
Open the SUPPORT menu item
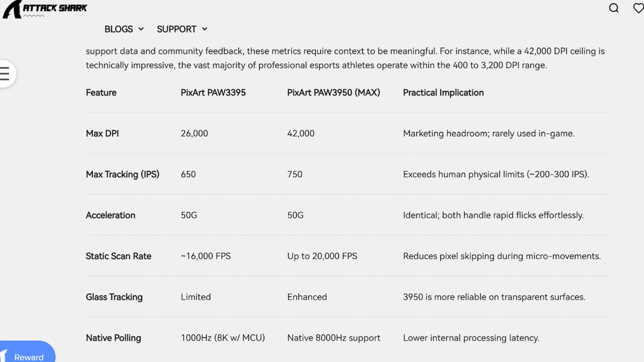177,29
